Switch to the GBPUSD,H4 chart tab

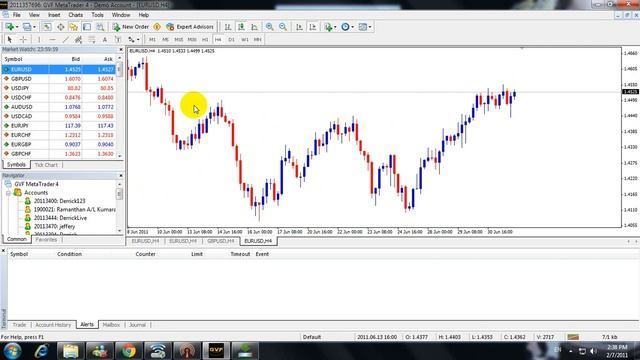coord(220,241)
